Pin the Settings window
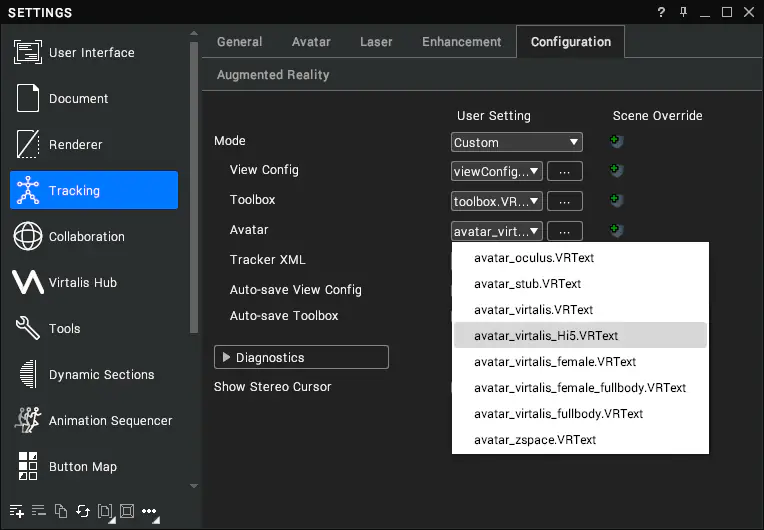Viewport: 764px width, 530px height. click(x=683, y=12)
